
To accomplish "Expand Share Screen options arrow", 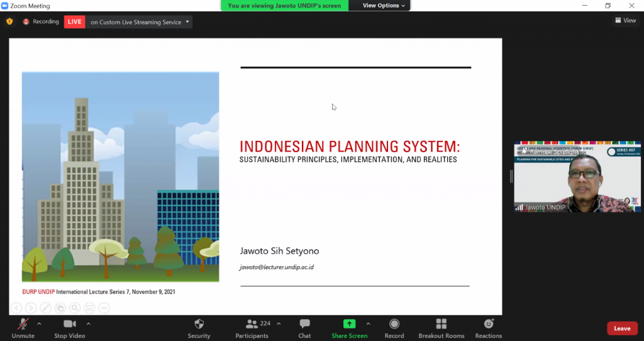I will coord(368,323).
